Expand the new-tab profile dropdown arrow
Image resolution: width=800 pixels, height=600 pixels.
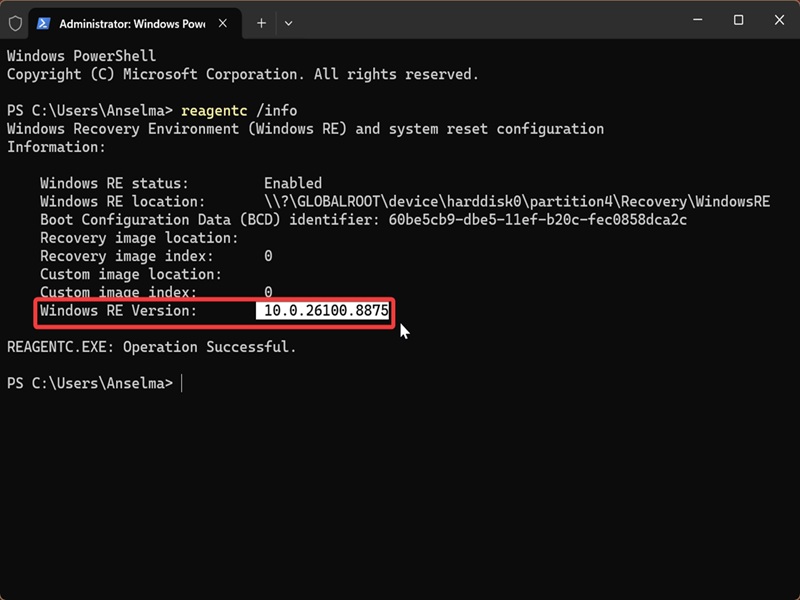click(288, 23)
